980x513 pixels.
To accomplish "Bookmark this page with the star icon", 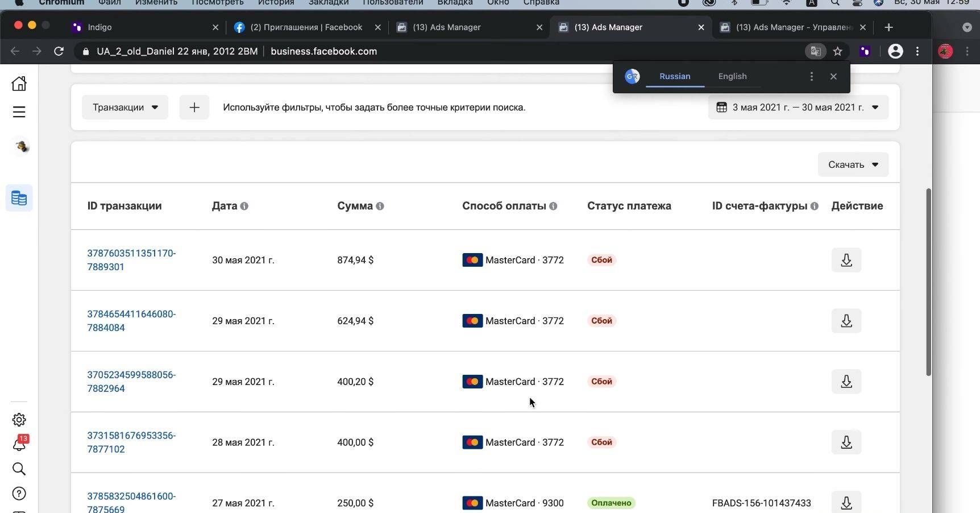I will pos(837,51).
